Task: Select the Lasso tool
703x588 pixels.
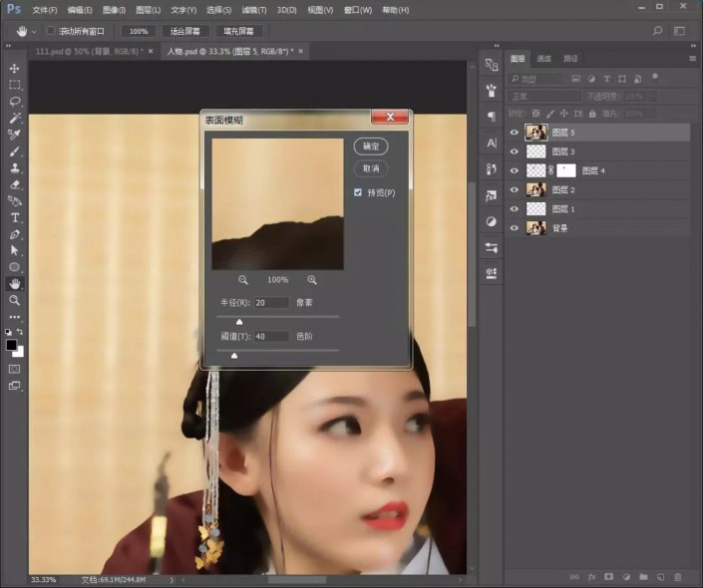Action: (14, 102)
